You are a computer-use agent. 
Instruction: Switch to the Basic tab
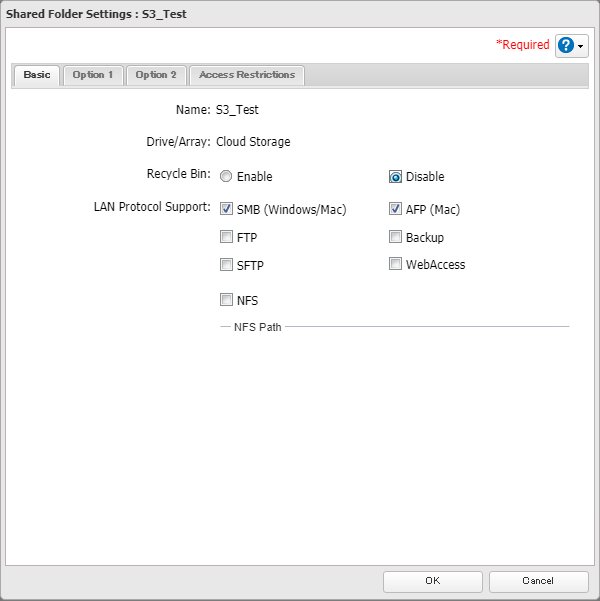[37, 75]
